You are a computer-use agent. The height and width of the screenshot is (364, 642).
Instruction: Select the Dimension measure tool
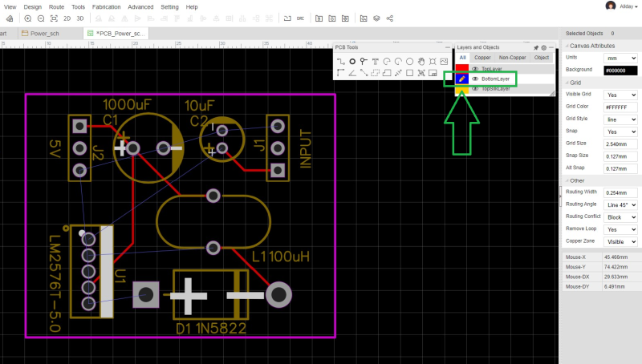coord(398,73)
